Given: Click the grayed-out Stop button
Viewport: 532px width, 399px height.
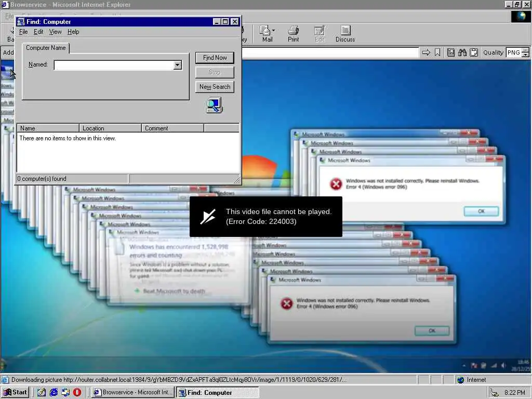Looking at the screenshot, I should [x=215, y=72].
